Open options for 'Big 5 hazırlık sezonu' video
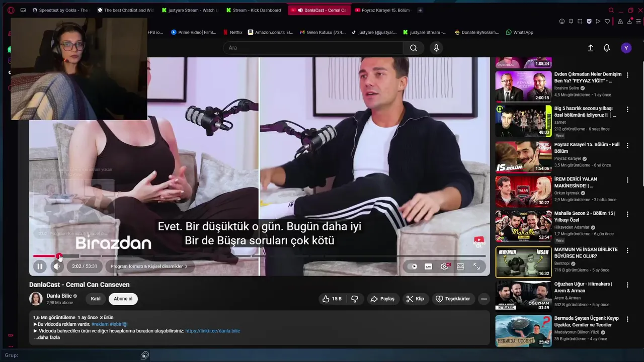This screenshot has width=644, height=362. click(627, 109)
